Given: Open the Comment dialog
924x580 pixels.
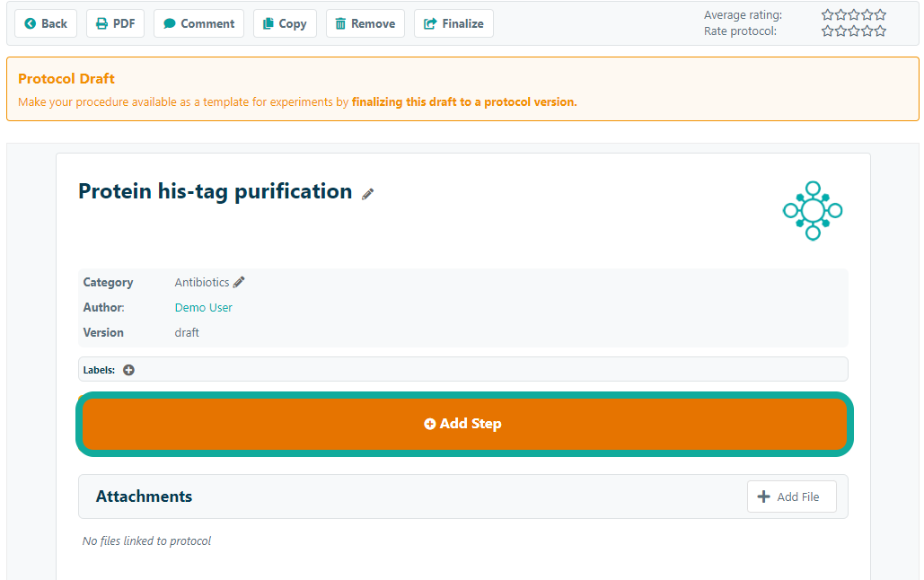Looking at the screenshot, I should pyautogui.click(x=198, y=23).
